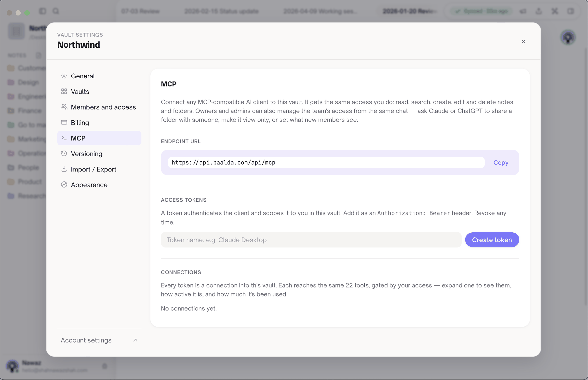The image size is (588, 380).
Task: Click the Billing card icon
Action: 64,122
